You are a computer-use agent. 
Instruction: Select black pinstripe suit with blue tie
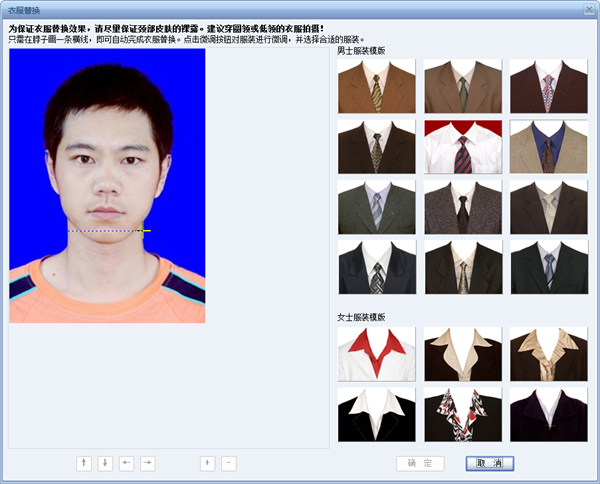click(548, 267)
